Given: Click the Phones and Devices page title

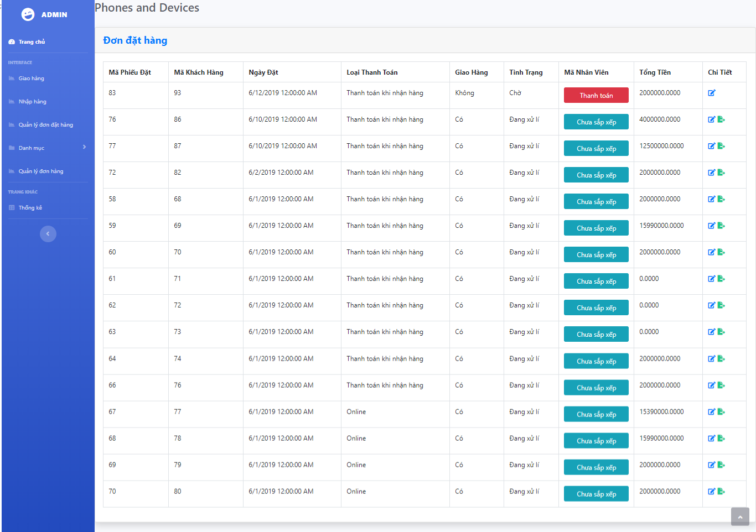Looking at the screenshot, I should 147,8.
